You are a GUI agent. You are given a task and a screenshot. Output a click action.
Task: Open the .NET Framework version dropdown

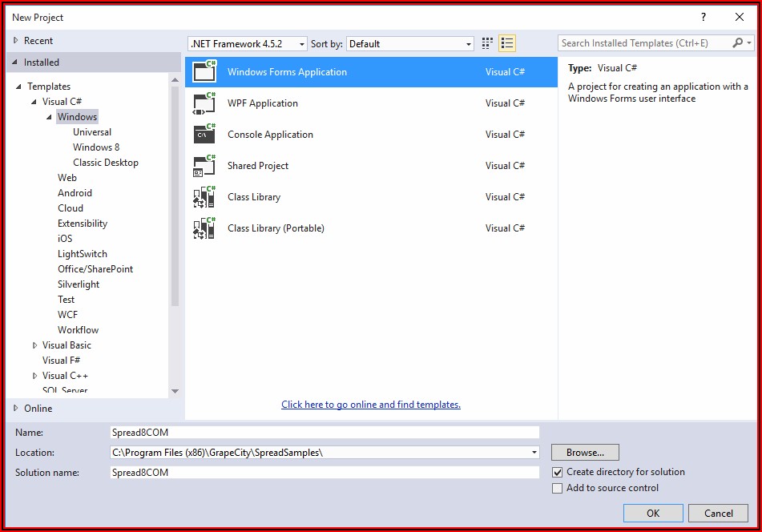point(247,44)
